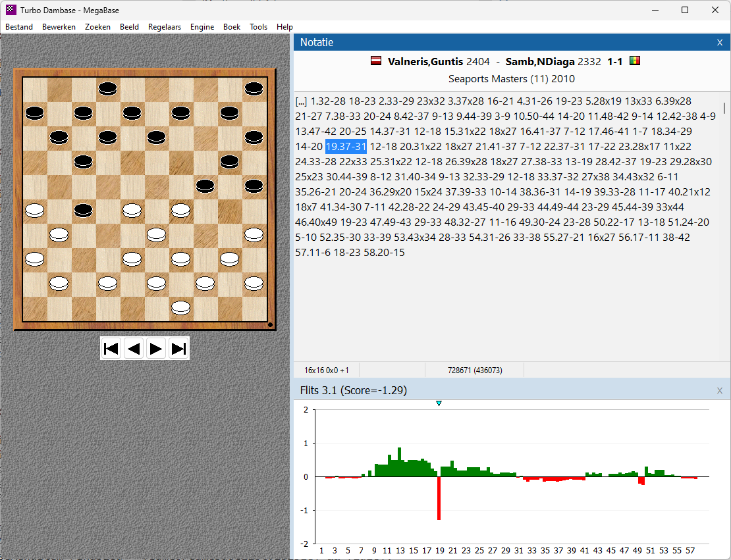Open the Regelaars menu

165,27
